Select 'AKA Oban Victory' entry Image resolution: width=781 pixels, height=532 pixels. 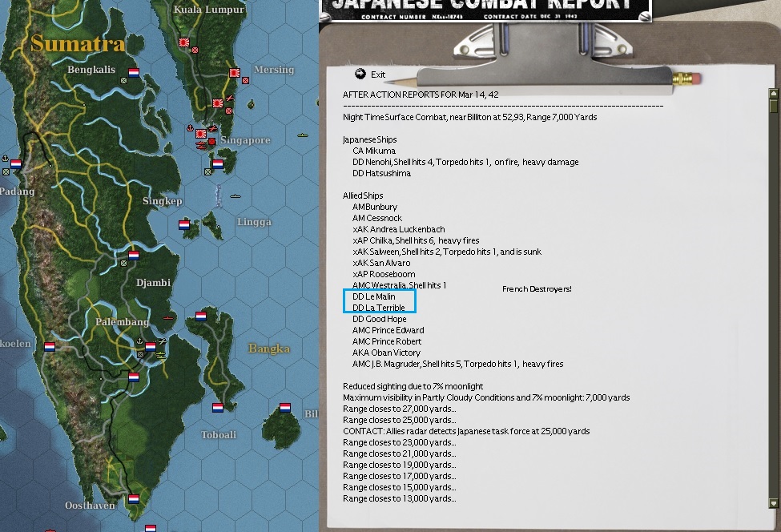(387, 353)
